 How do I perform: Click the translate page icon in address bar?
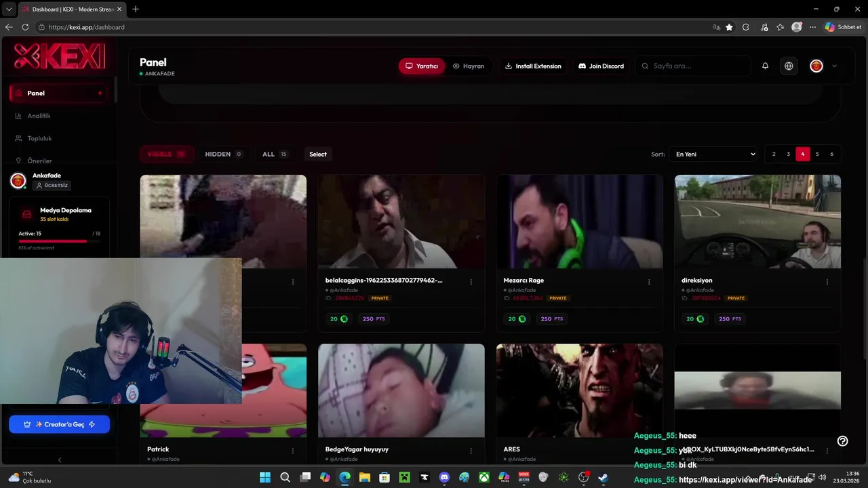[x=717, y=27]
